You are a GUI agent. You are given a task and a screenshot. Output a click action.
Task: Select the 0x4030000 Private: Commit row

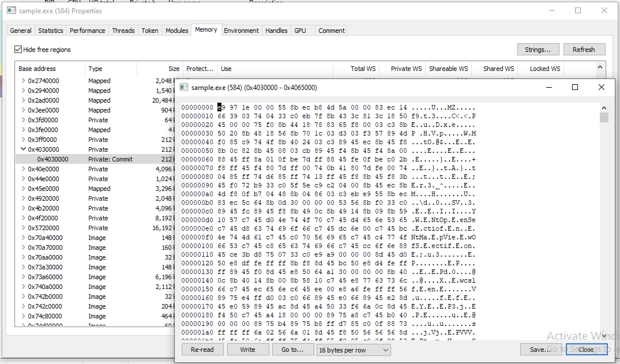(x=95, y=159)
